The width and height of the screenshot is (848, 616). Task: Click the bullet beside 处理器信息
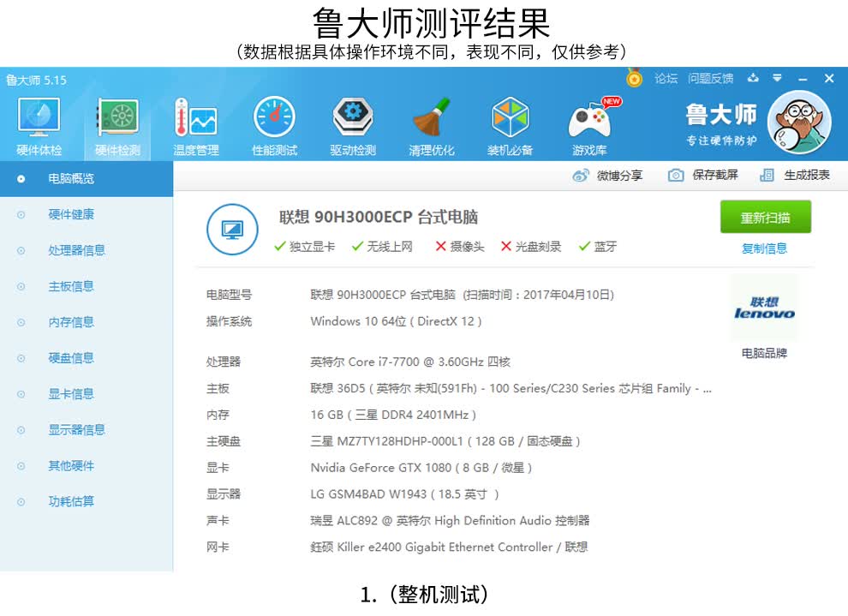[x=21, y=250]
